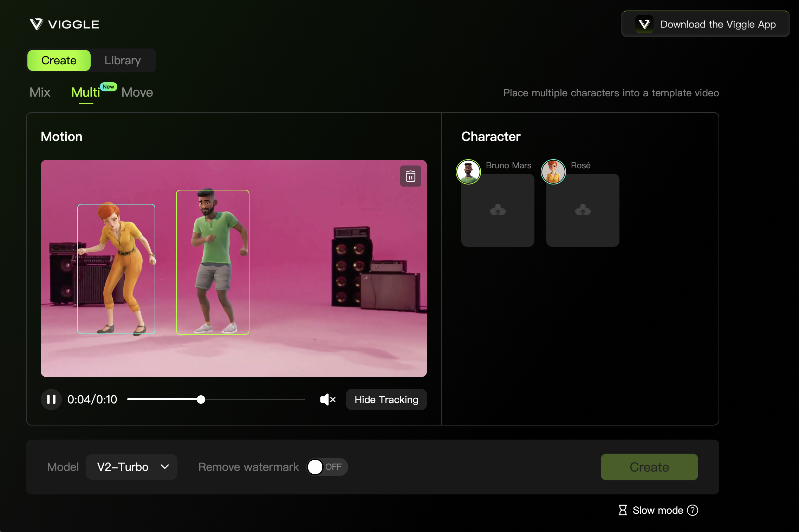
Task: Select the Move mode tab
Action: tap(137, 92)
